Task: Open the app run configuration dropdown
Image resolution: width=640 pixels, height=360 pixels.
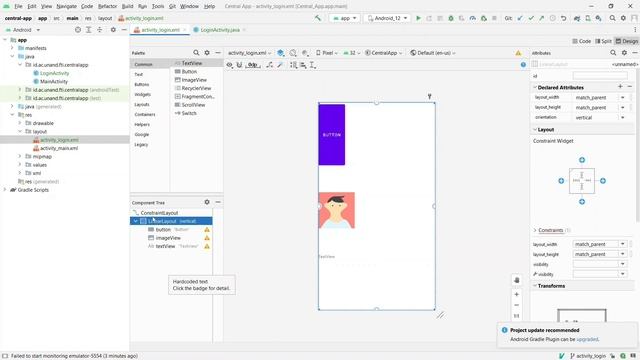Action: coord(344,18)
